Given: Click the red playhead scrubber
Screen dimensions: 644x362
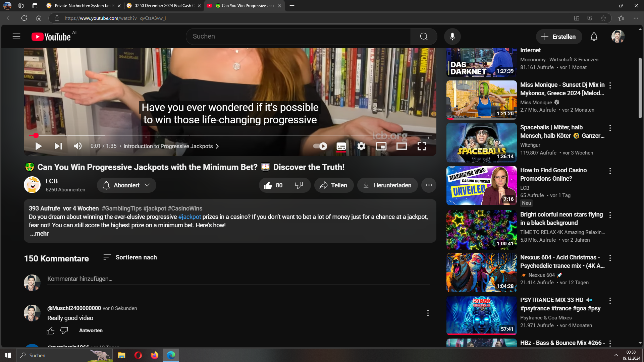Looking at the screenshot, I should [36, 135].
